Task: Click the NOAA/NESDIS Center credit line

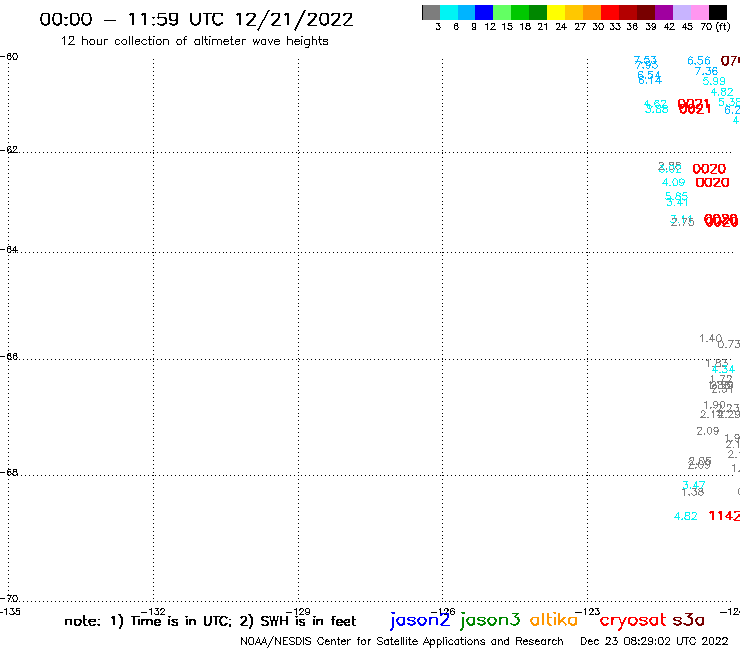Action: [x=402, y=642]
